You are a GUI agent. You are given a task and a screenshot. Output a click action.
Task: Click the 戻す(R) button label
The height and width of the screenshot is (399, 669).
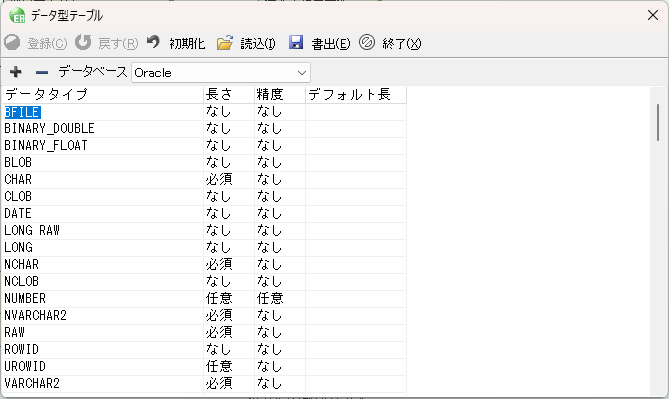[x=118, y=44]
